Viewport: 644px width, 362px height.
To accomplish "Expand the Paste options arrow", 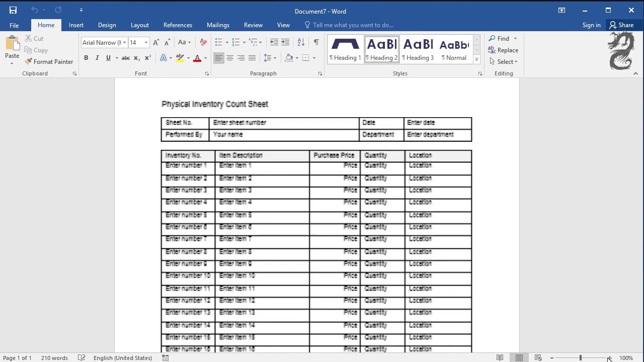I will click(x=12, y=63).
